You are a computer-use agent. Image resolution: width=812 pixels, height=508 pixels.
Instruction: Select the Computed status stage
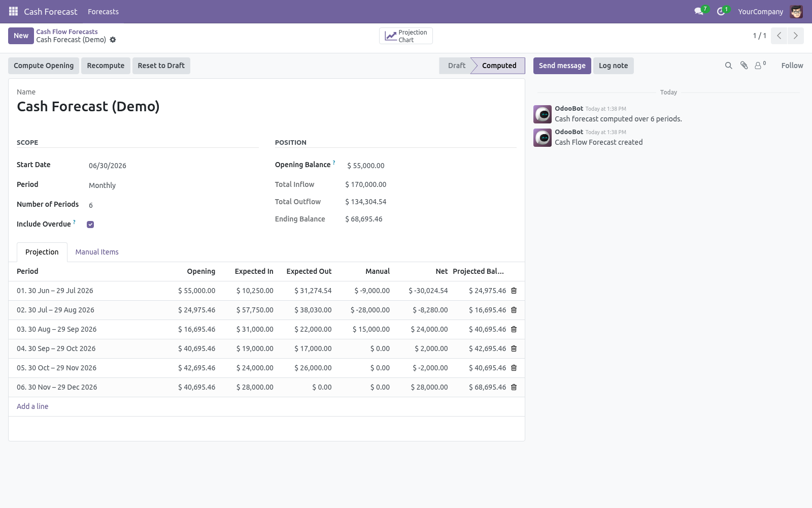pos(499,66)
